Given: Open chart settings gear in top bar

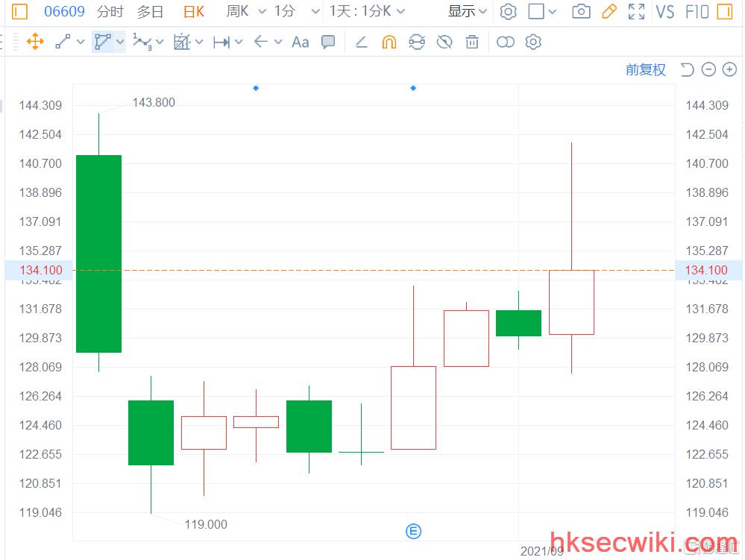Looking at the screenshot, I should [x=508, y=11].
